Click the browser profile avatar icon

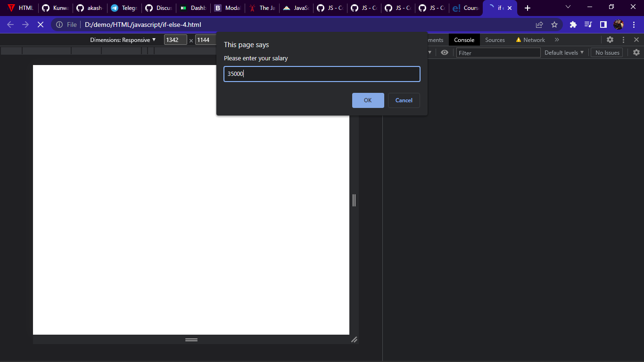(x=619, y=25)
